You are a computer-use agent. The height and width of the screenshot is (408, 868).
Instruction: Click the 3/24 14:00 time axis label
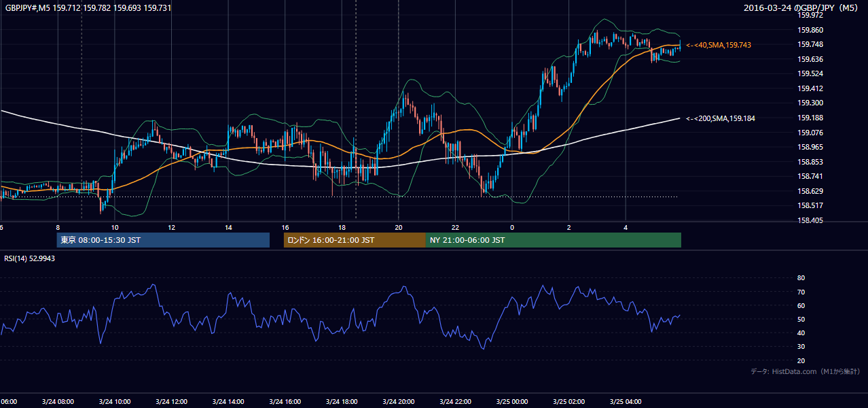[228, 402]
